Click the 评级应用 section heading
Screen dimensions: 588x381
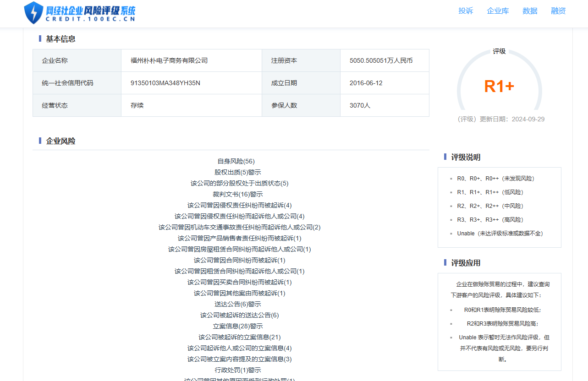point(466,263)
